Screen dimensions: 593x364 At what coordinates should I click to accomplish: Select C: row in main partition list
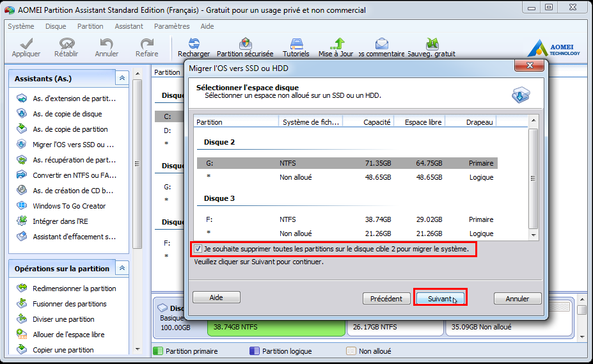(x=170, y=116)
